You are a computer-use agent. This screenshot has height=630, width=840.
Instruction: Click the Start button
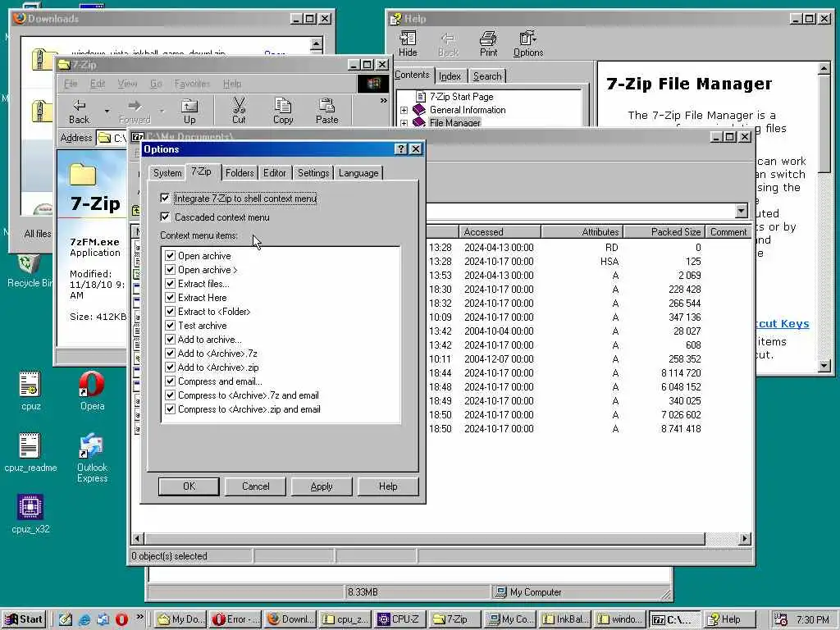click(24, 619)
